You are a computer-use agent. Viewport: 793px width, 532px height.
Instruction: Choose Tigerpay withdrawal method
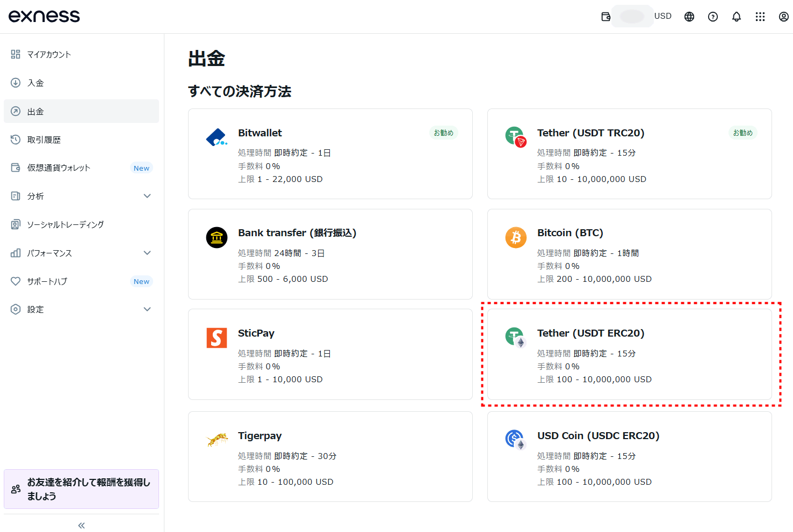(x=330, y=457)
